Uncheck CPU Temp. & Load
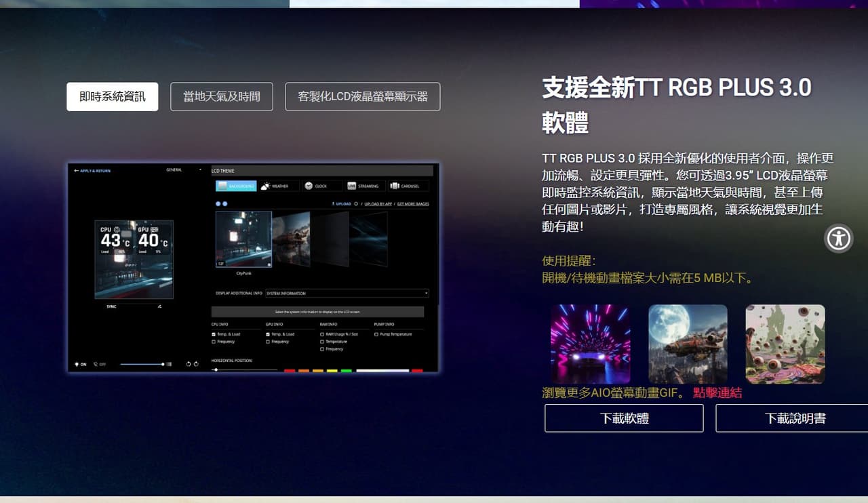The image size is (868, 503). click(214, 334)
